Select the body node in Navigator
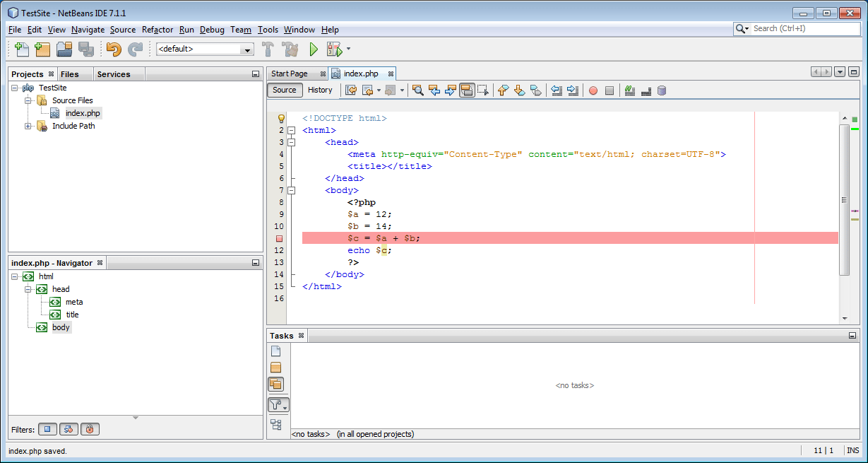 (x=61, y=327)
